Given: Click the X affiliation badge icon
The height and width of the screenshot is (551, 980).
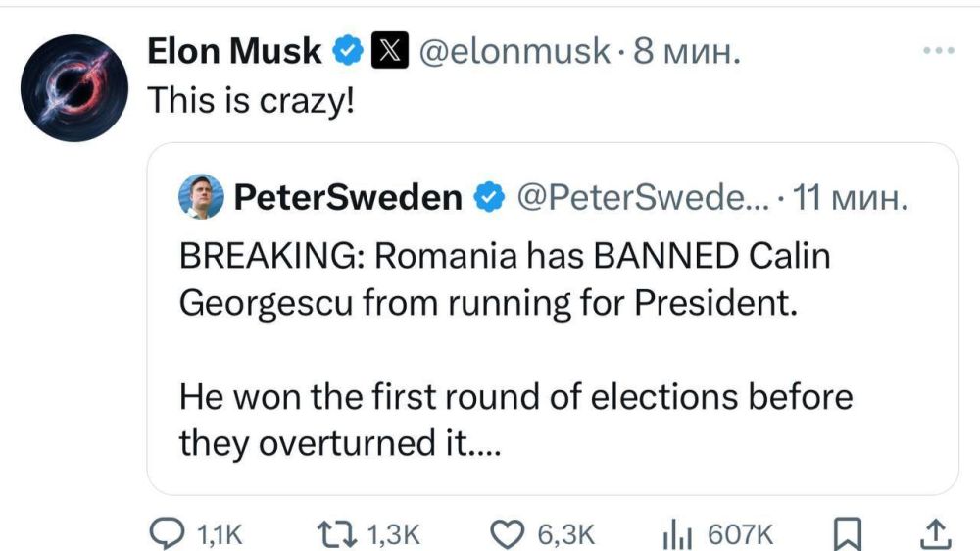Looking at the screenshot, I should tap(386, 51).
